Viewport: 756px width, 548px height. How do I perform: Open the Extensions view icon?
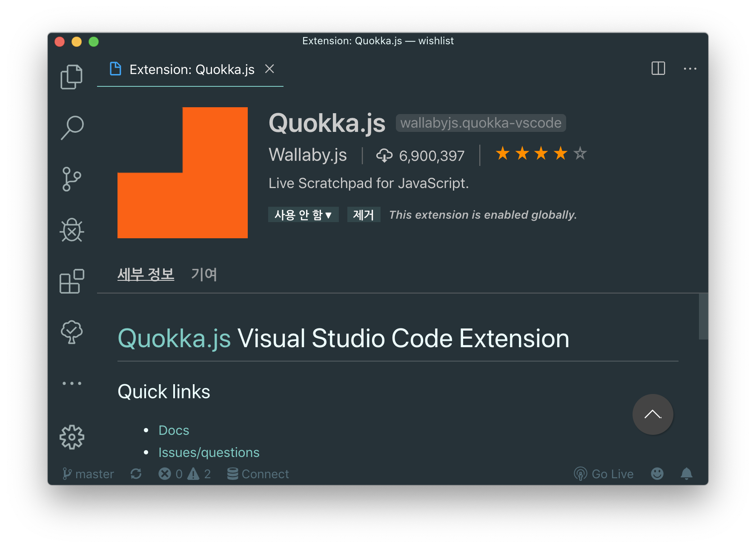[x=72, y=281]
